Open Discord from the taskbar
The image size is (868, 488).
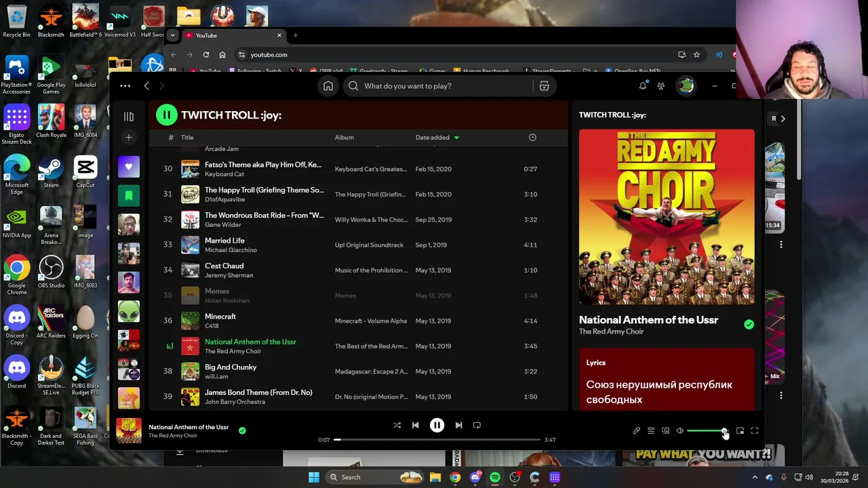pos(475,477)
